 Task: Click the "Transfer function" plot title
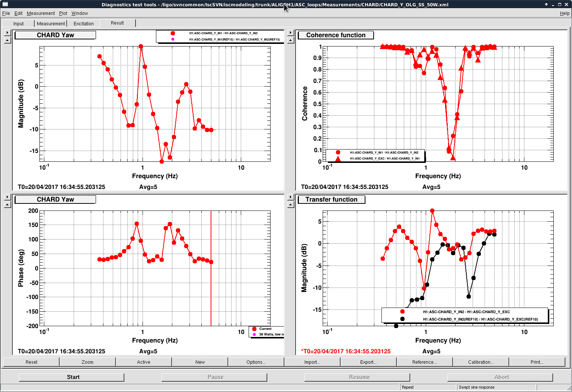pyautogui.click(x=332, y=199)
